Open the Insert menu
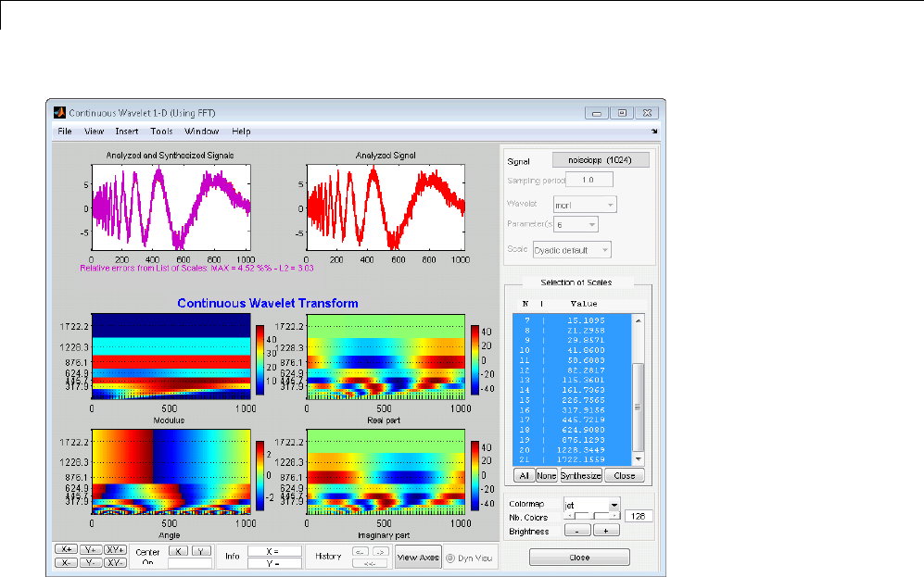Viewport: 924px width, 577px height. 127,132
